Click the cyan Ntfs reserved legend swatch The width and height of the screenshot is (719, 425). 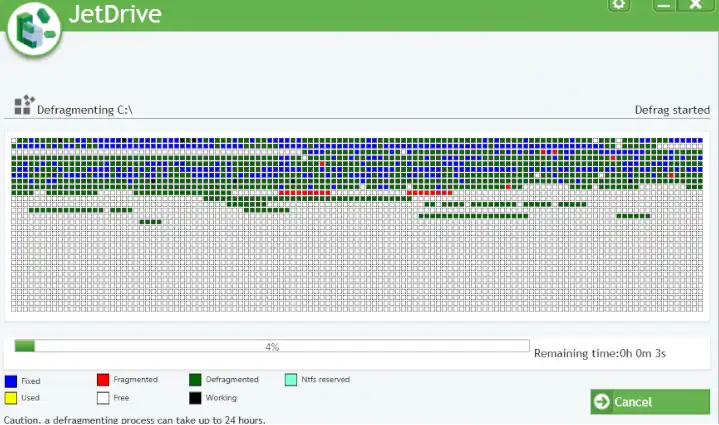(290, 380)
